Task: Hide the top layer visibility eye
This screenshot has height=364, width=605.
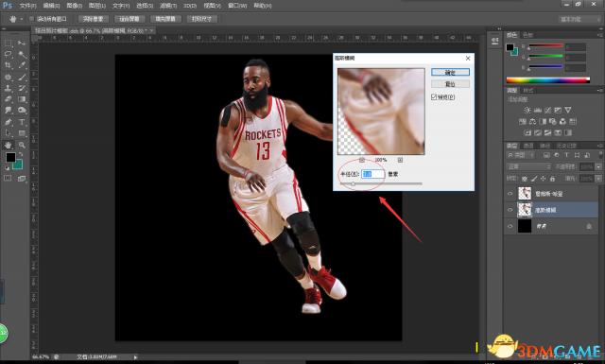Action: [x=510, y=194]
